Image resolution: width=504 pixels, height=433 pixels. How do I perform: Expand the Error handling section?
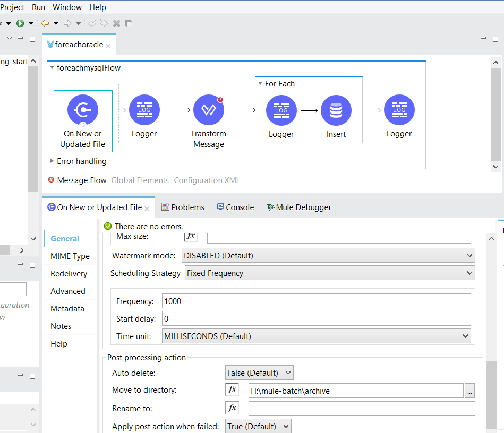coord(52,161)
